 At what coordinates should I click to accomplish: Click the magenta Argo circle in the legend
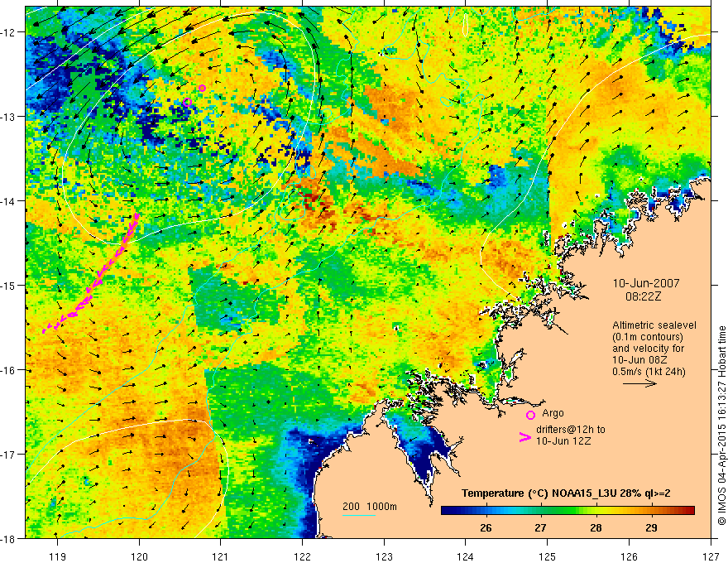coord(530,415)
